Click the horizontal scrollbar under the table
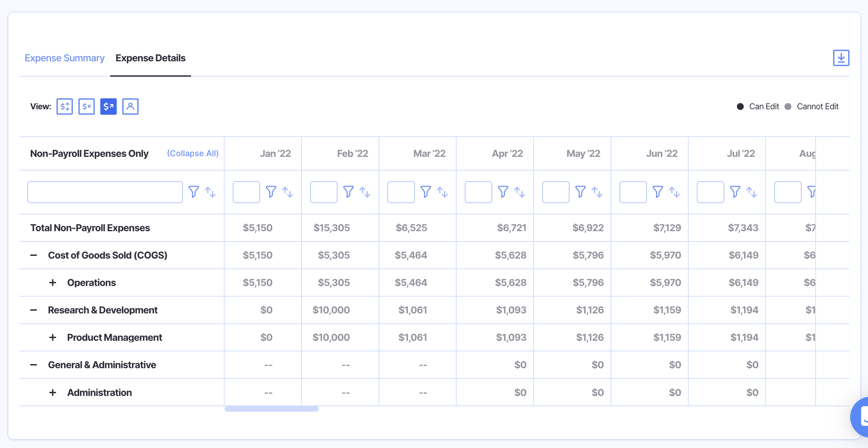Image resolution: width=868 pixels, height=448 pixels. pos(271,409)
